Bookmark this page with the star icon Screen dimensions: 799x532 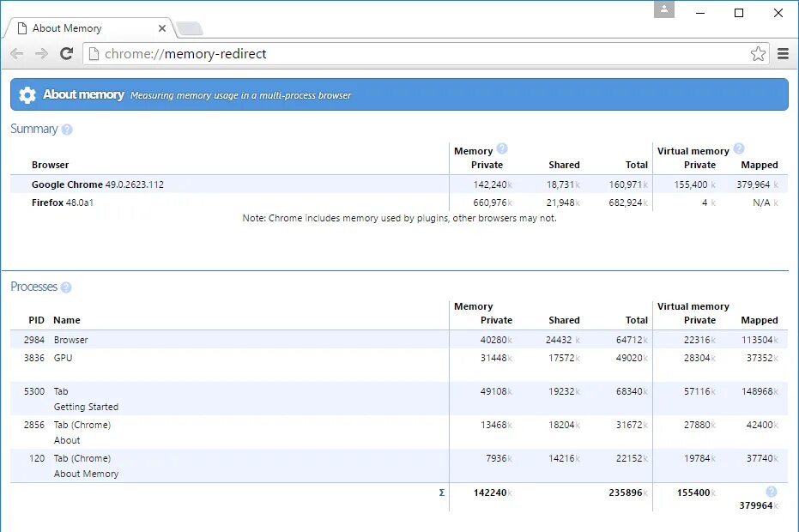tap(758, 53)
